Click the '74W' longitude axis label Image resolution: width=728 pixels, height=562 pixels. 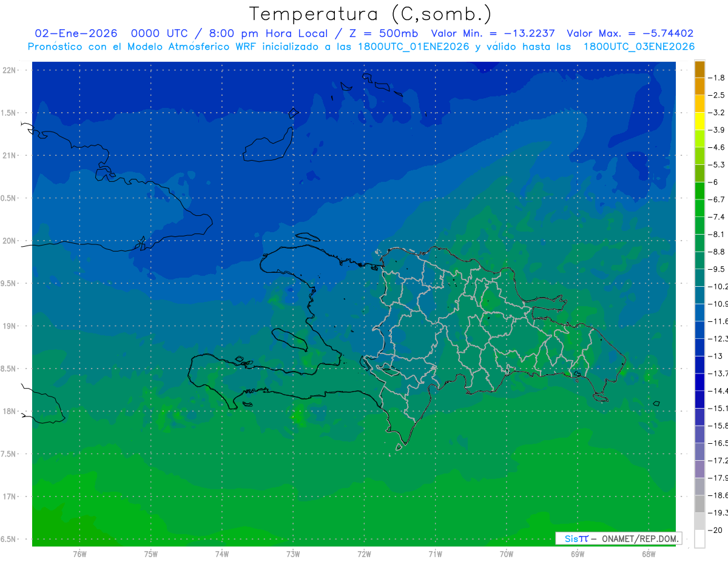click(x=221, y=554)
